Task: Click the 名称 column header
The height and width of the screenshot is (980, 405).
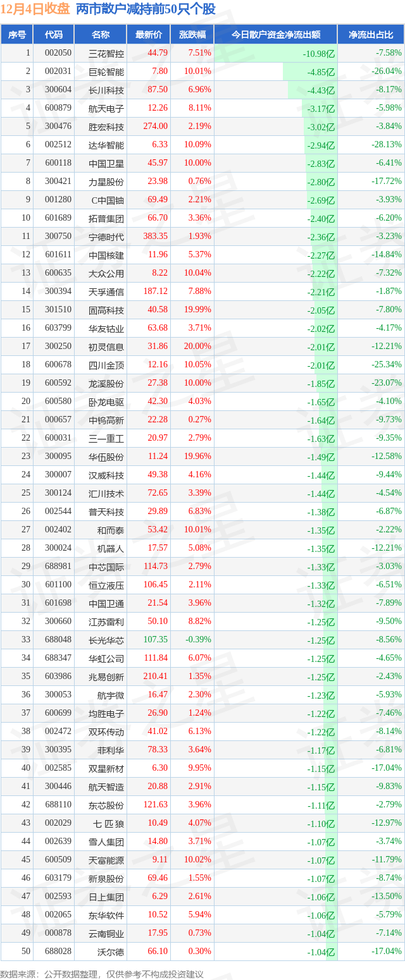Action: pyautogui.click(x=100, y=35)
